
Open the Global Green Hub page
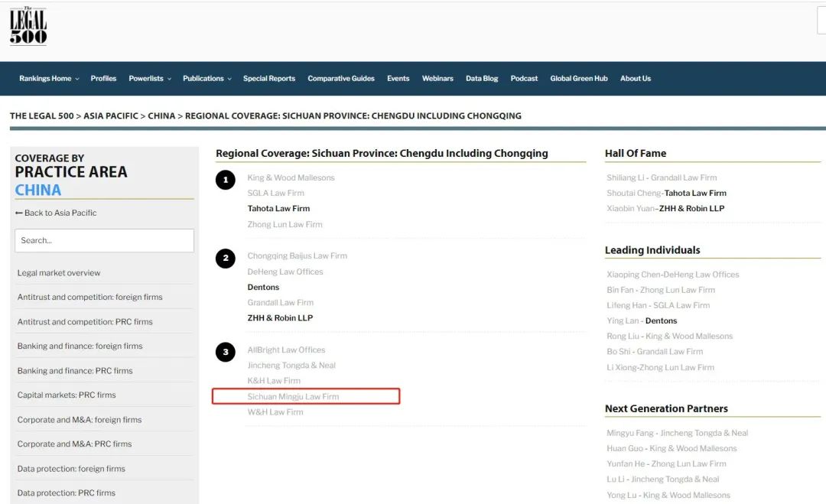pyautogui.click(x=579, y=79)
